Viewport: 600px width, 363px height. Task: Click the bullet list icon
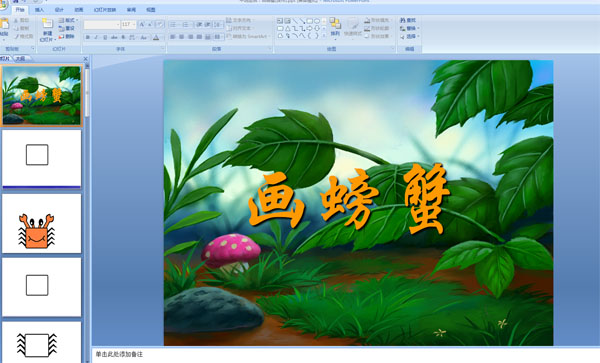(x=173, y=25)
